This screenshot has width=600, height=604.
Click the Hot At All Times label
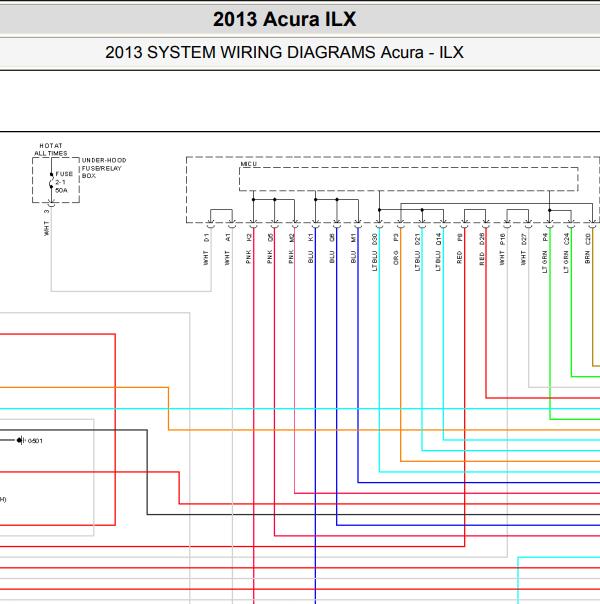point(51,149)
